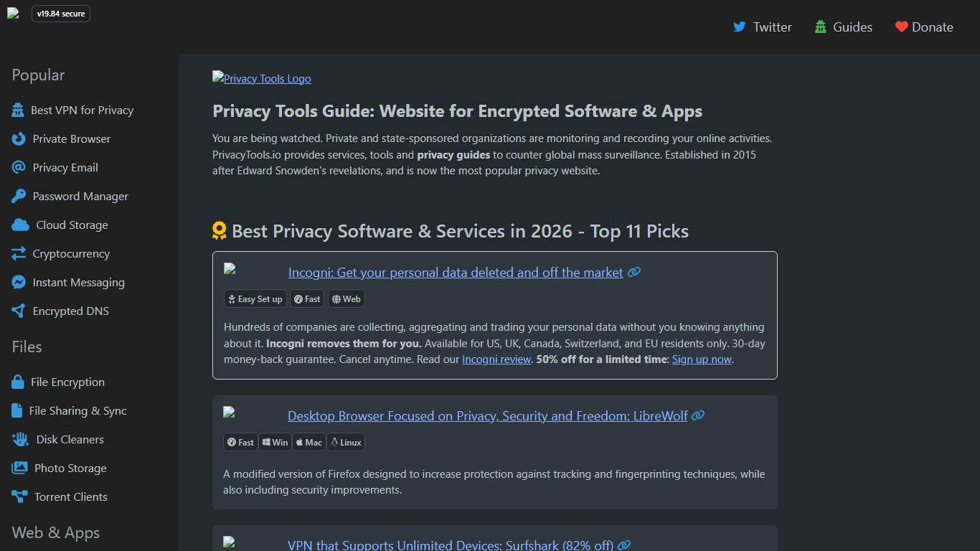The width and height of the screenshot is (980, 551).
Task: Click the Photo Storage picture icon
Action: [x=19, y=468]
